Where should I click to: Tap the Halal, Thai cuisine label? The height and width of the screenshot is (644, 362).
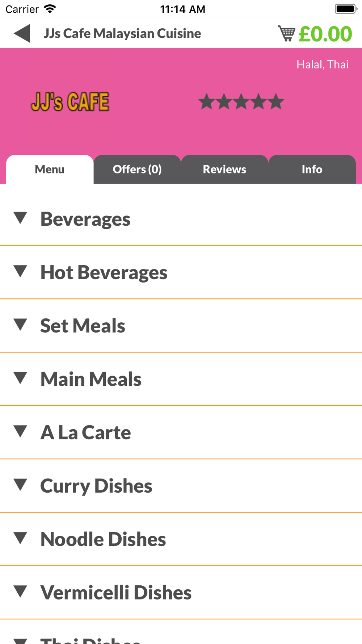click(x=323, y=64)
